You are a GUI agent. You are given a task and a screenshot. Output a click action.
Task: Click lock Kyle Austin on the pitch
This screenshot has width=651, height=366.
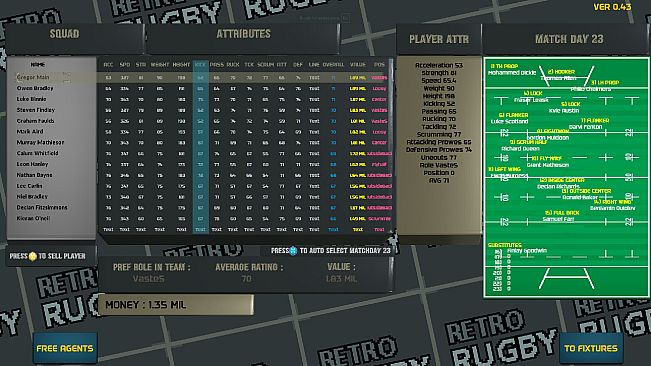pos(564,111)
